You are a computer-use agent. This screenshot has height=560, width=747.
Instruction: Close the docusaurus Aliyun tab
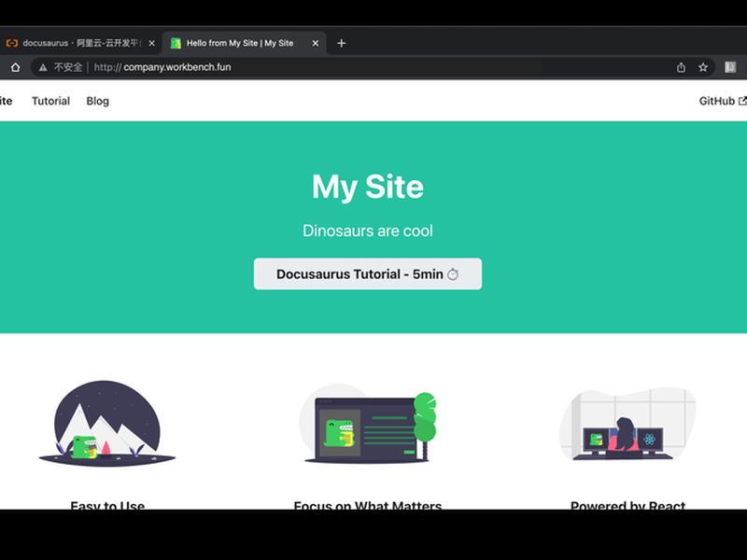151,43
